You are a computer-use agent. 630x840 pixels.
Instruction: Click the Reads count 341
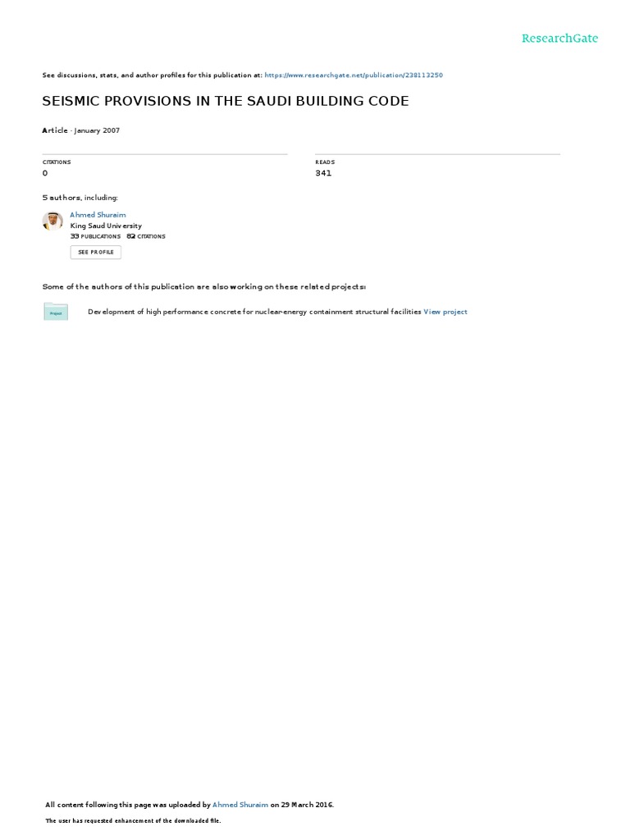[323, 173]
